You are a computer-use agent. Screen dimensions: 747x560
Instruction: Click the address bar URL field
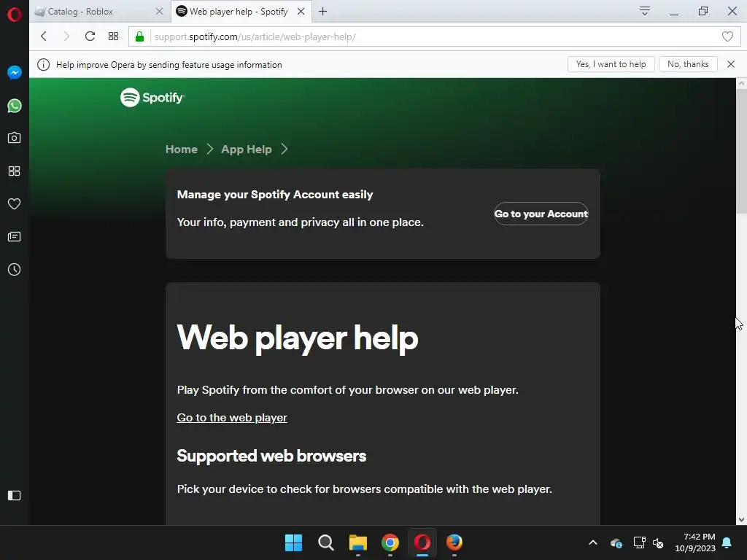(433, 36)
